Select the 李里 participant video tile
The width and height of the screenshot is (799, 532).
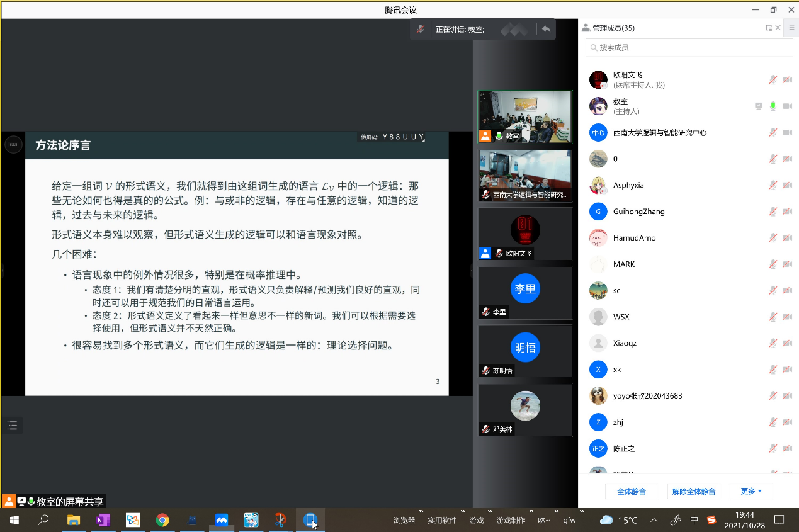pyautogui.click(x=524, y=292)
